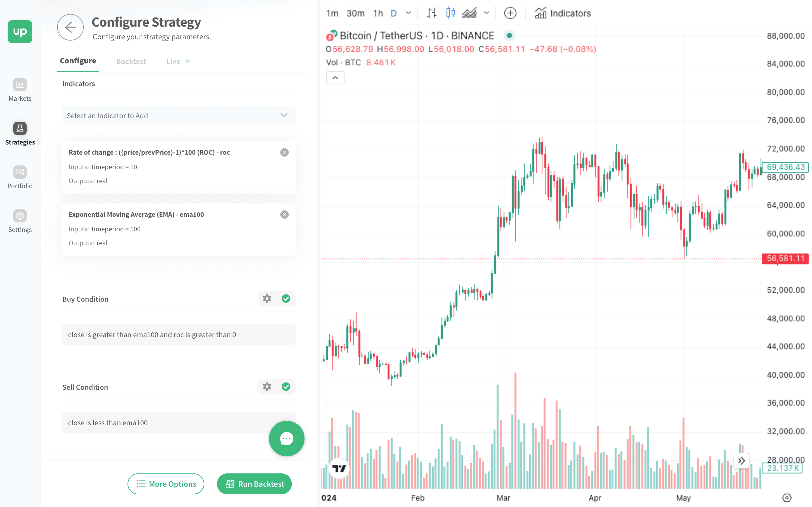Screen dimensions: 812x507
Task: Remove the EMA ema100 indicator
Action: (x=284, y=214)
